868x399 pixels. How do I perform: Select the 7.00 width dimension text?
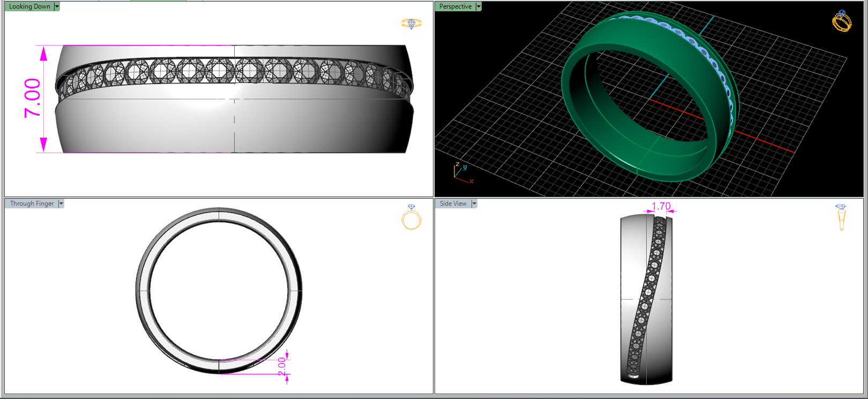coord(32,98)
